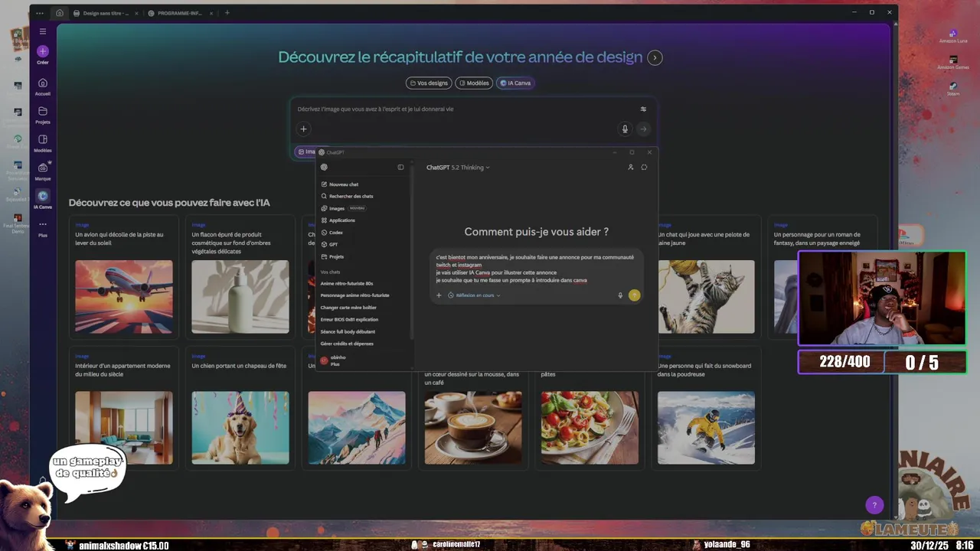Open chat 'Changer carte mère boîtier'
980x551 pixels.
click(x=348, y=308)
